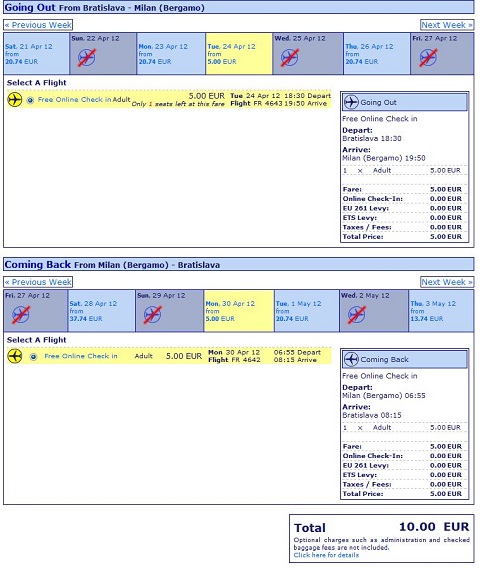This screenshot has width=480, height=568.
Task: Go to Previous Week for outbound flights
Action: (38, 25)
